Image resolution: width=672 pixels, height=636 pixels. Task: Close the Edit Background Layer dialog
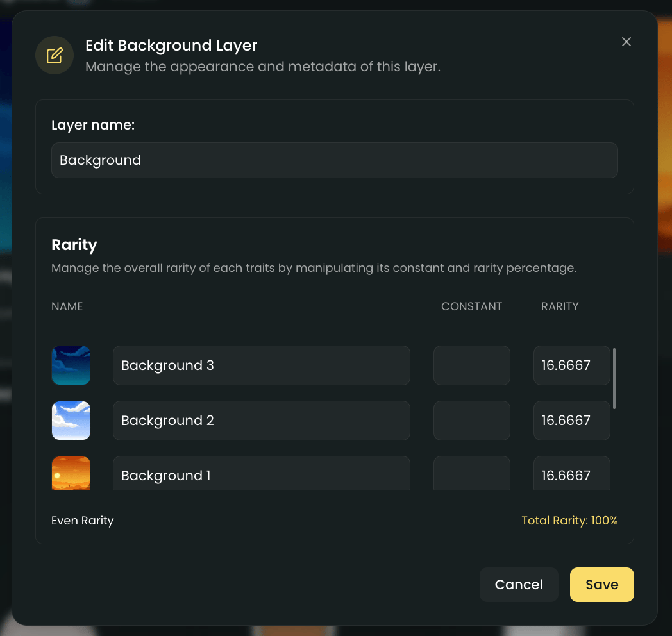626,42
